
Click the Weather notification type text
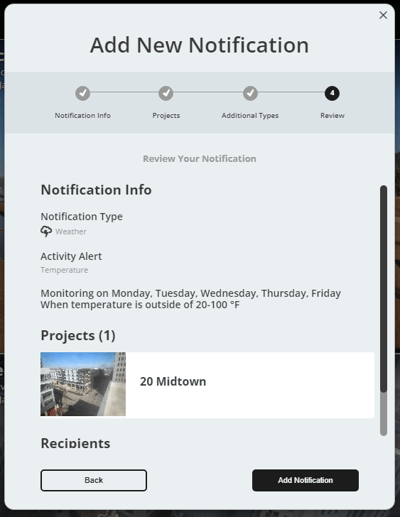click(71, 232)
